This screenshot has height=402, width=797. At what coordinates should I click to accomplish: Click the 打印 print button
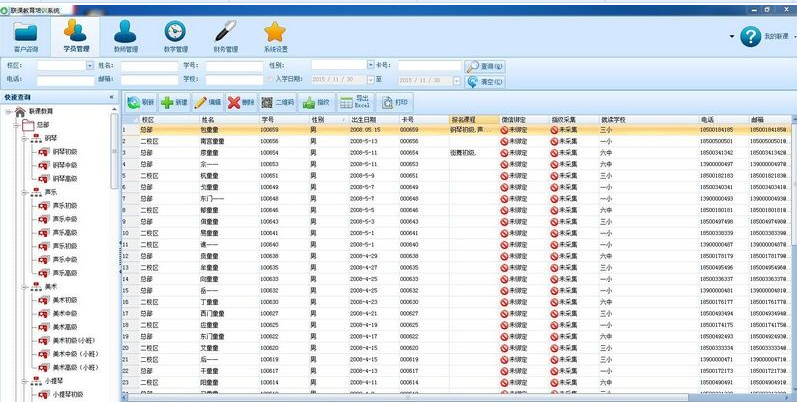click(394, 103)
